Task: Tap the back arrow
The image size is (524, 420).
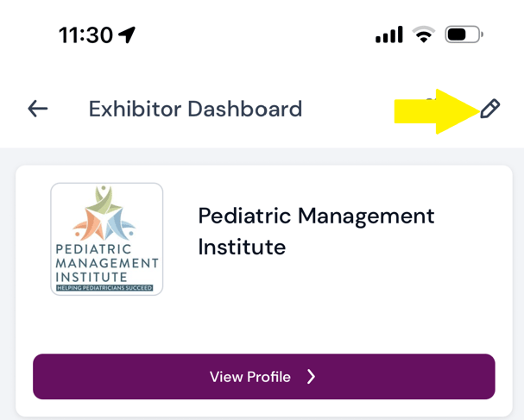Action: pyautogui.click(x=37, y=109)
